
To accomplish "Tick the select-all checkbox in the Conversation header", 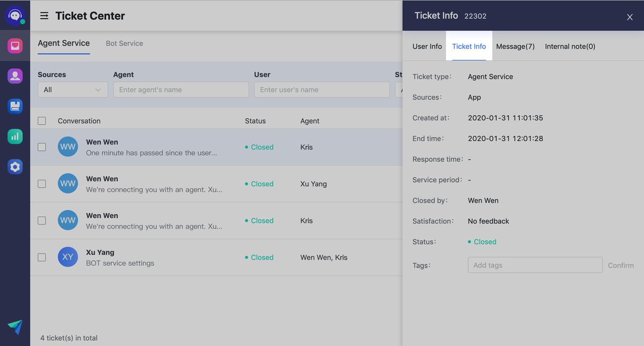I will tap(42, 121).
